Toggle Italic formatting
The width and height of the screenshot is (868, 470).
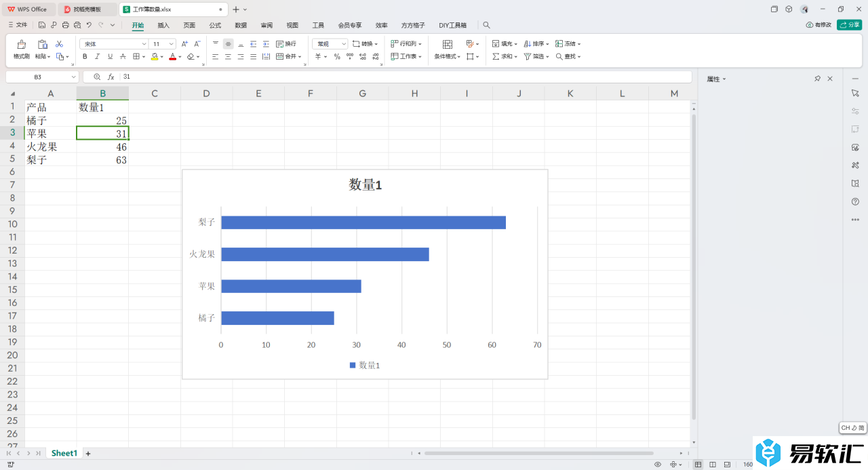click(98, 56)
